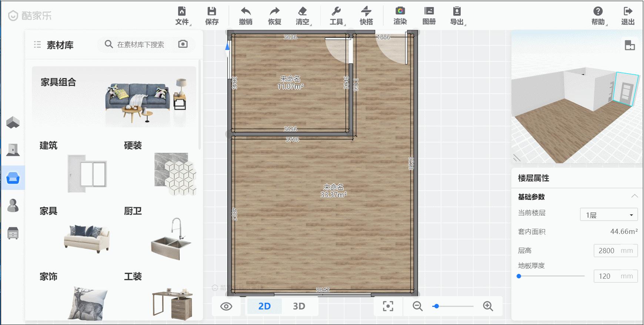The height and width of the screenshot is (325, 644).
Task: Click the 3636 top wall dimension
Action: 290,37
